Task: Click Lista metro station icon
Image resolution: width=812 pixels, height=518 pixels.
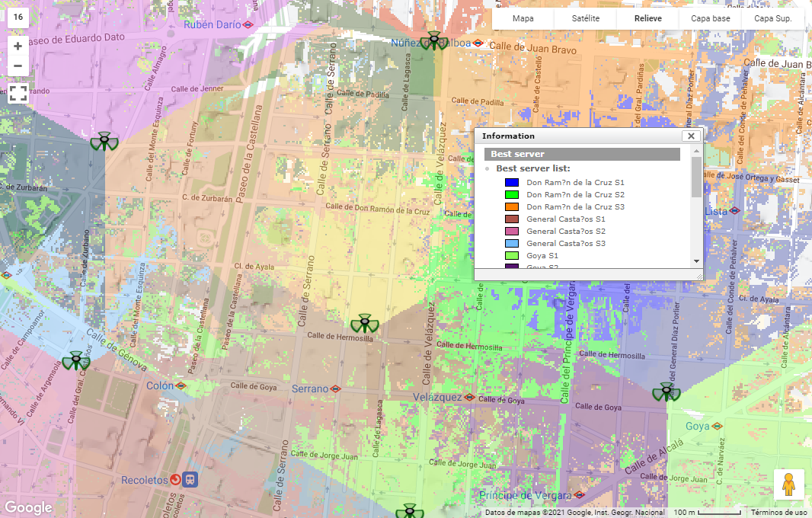Action: [x=734, y=211]
